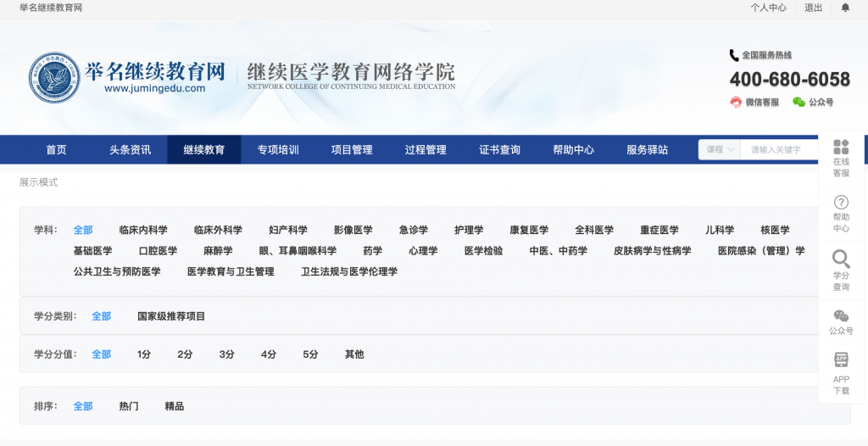The width and height of the screenshot is (868, 446).
Task: Select 全部 in 学分分值 filter
Action: 102,354
